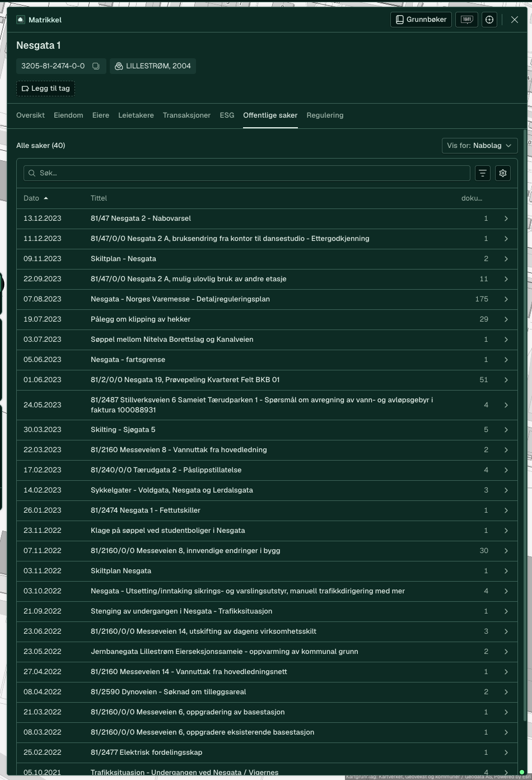532x780 pixels.
Task: Open the Regulering tab
Action: (x=325, y=115)
